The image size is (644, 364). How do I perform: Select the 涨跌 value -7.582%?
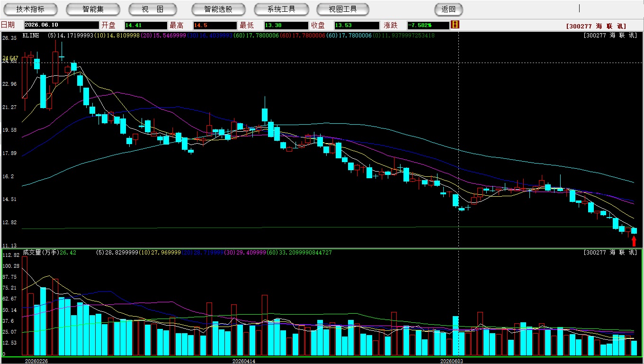coord(428,25)
